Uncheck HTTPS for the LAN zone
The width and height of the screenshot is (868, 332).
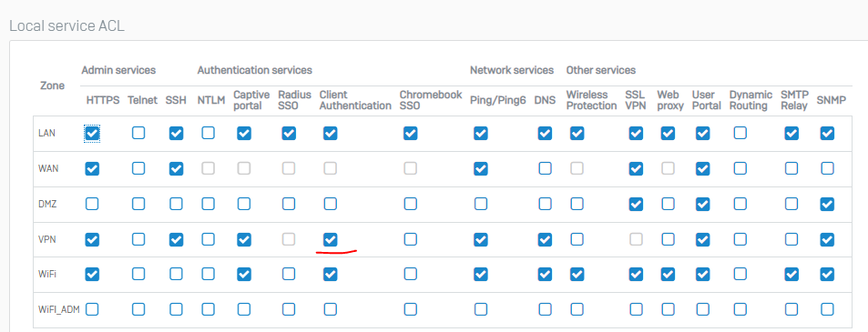(92, 133)
